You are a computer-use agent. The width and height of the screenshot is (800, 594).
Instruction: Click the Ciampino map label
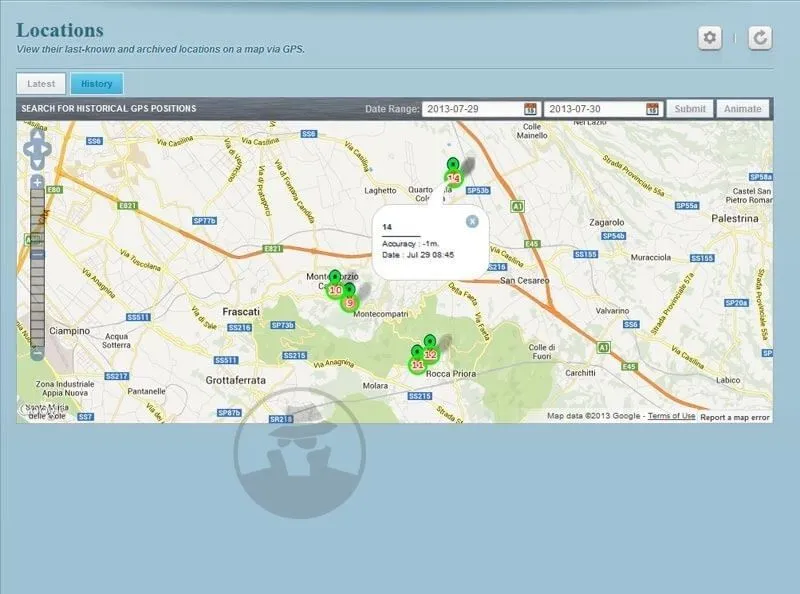click(69, 331)
